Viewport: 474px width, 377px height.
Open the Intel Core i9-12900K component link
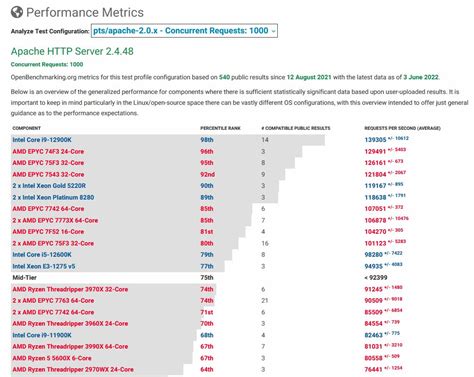[42, 140]
